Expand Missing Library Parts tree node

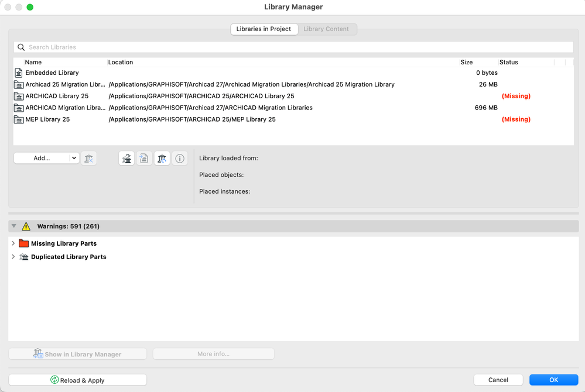13,243
